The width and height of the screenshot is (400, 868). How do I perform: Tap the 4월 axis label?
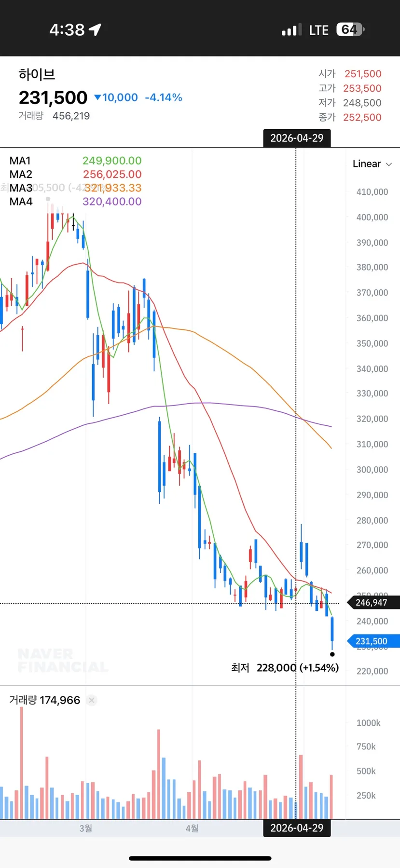192,828
